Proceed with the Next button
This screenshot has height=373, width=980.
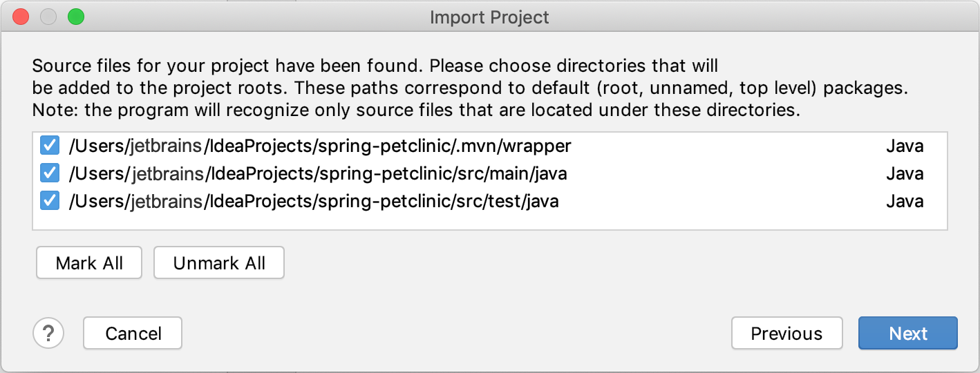908,334
